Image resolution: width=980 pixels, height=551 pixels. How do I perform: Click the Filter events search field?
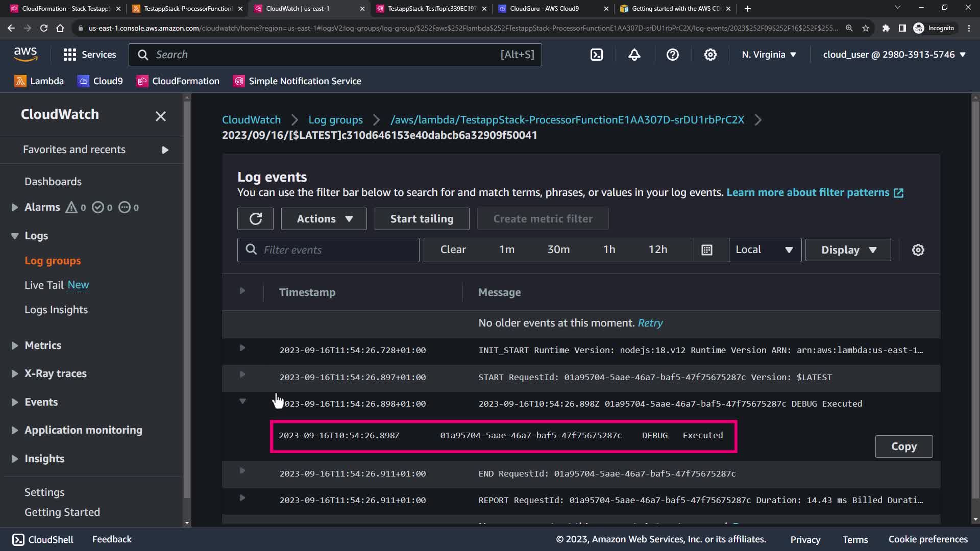tap(337, 250)
